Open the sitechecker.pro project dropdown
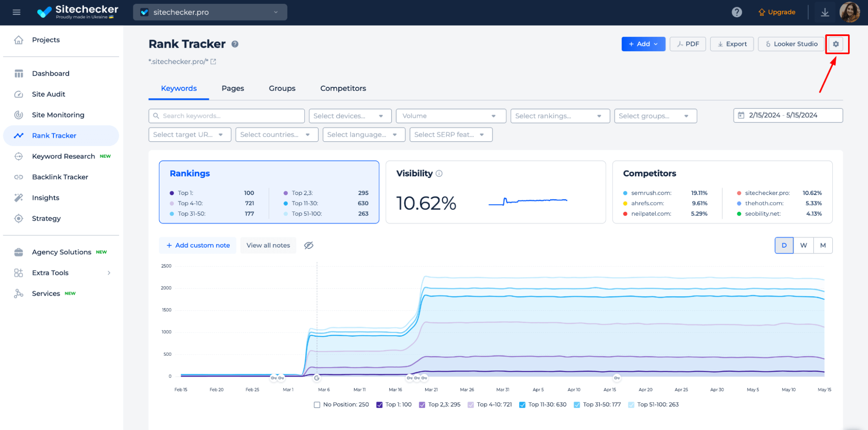The height and width of the screenshot is (430, 868). 210,12
